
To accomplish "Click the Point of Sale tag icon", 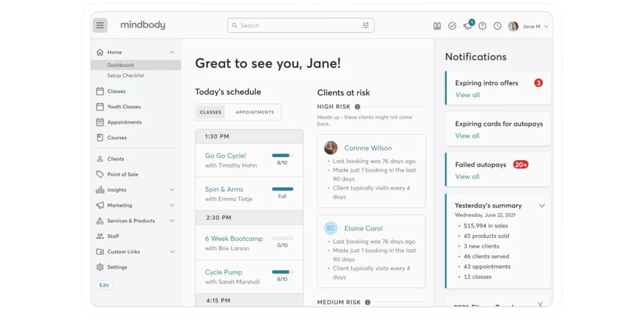I will [x=100, y=174].
